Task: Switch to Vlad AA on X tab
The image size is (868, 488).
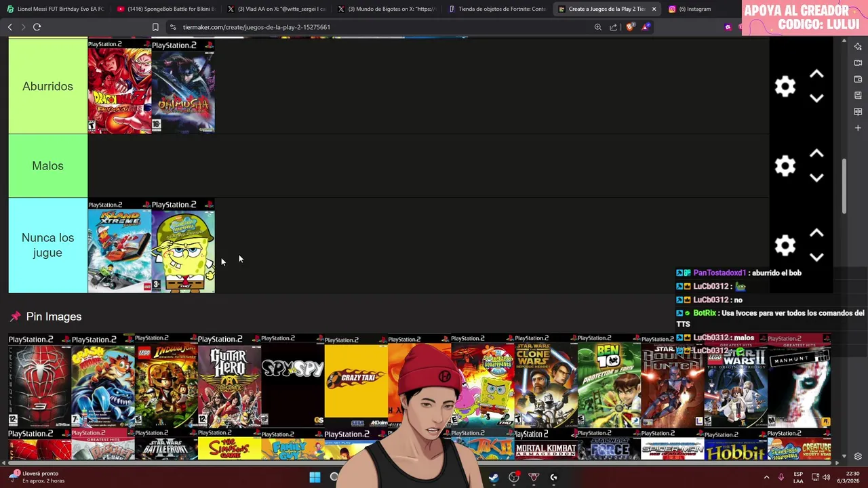Action: pos(277,9)
